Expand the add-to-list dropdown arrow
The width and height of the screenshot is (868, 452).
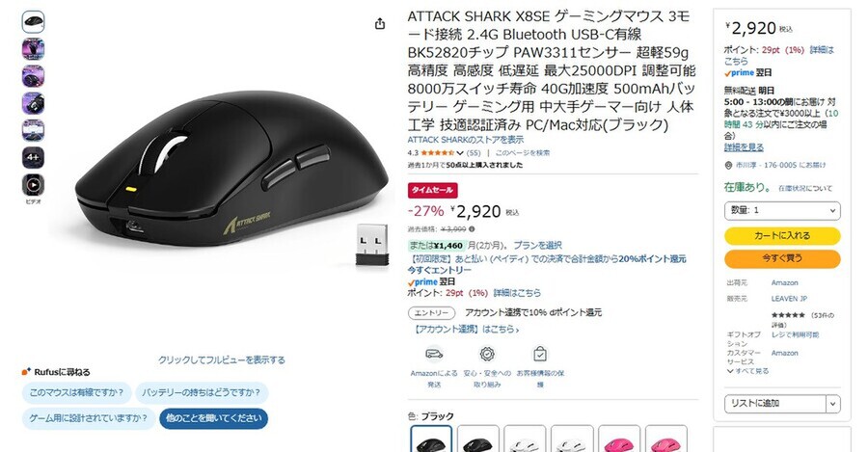[833, 404]
